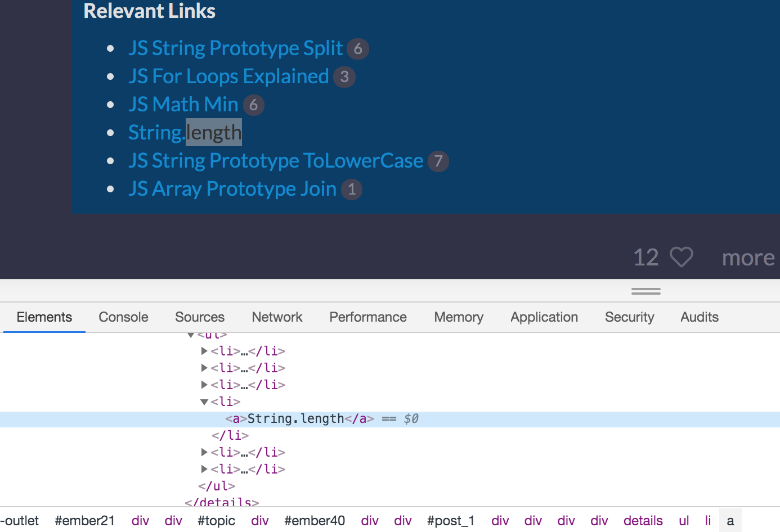
Task: Open the Network tab in DevTools
Action: click(277, 317)
